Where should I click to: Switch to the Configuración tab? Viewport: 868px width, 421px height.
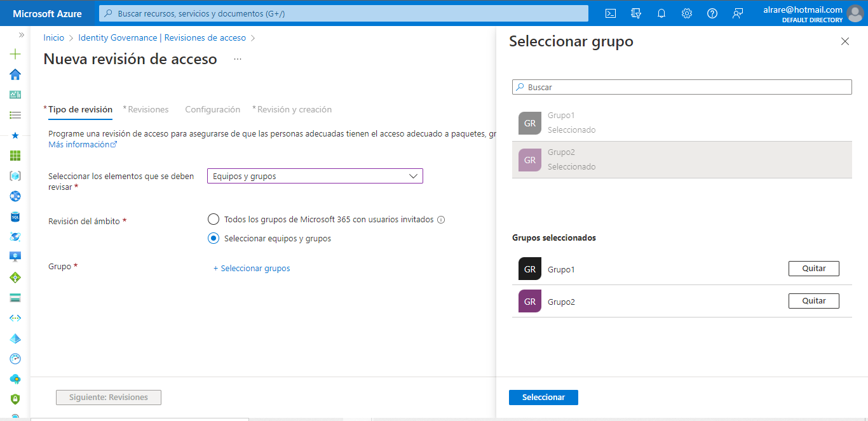[x=212, y=109]
